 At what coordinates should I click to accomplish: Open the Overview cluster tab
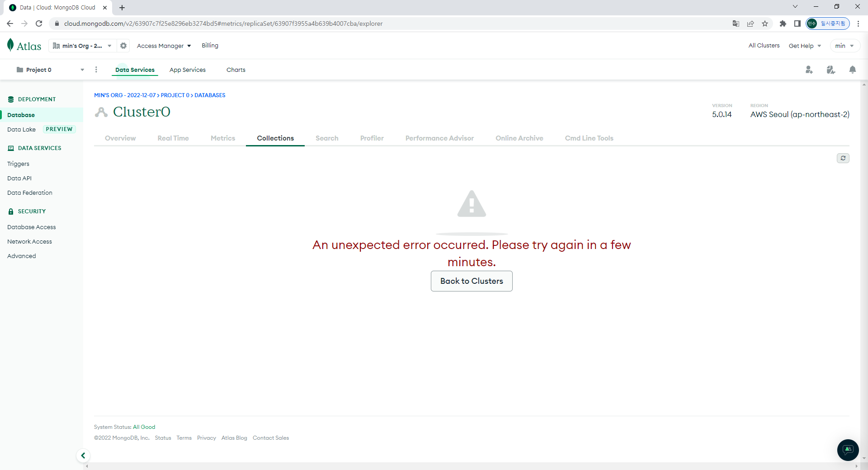click(120, 138)
